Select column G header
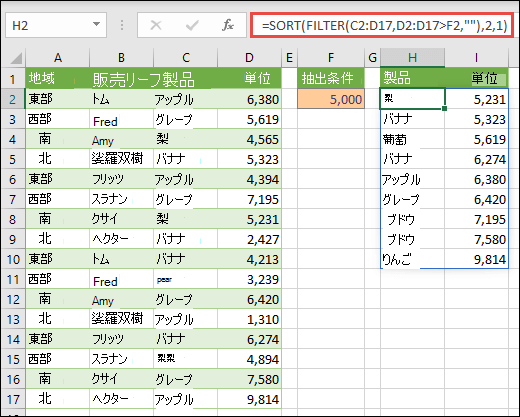Viewport: 520px width, 417px height. (x=372, y=58)
